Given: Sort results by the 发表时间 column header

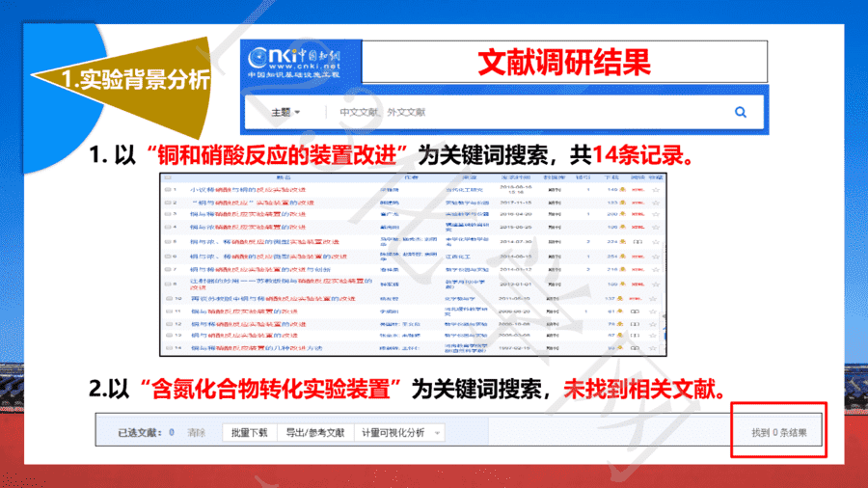Looking at the screenshot, I should (x=515, y=177).
